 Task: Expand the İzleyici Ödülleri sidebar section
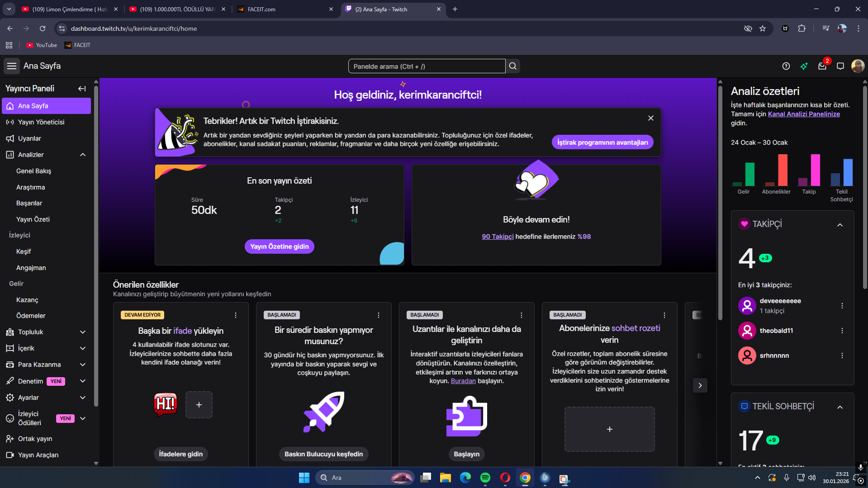coord(83,418)
